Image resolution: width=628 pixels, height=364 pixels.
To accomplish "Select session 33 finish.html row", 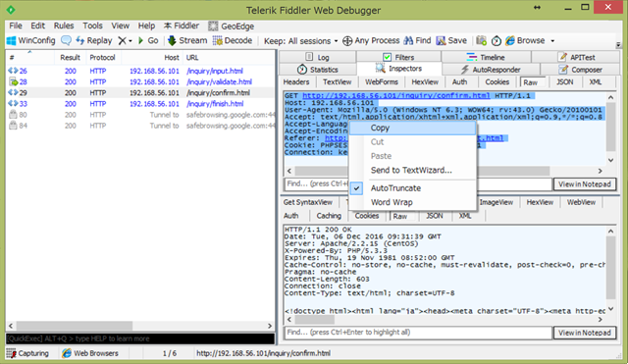I will click(x=140, y=104).
